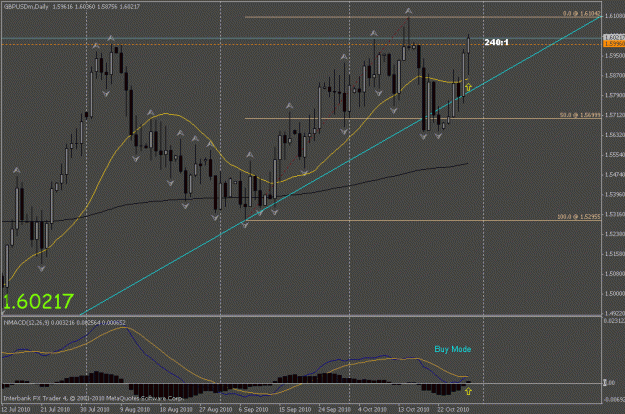Click the orange 1.59960 price tag on the axis
The width and height of the screenshot is (625, 414).
point(614,43)
